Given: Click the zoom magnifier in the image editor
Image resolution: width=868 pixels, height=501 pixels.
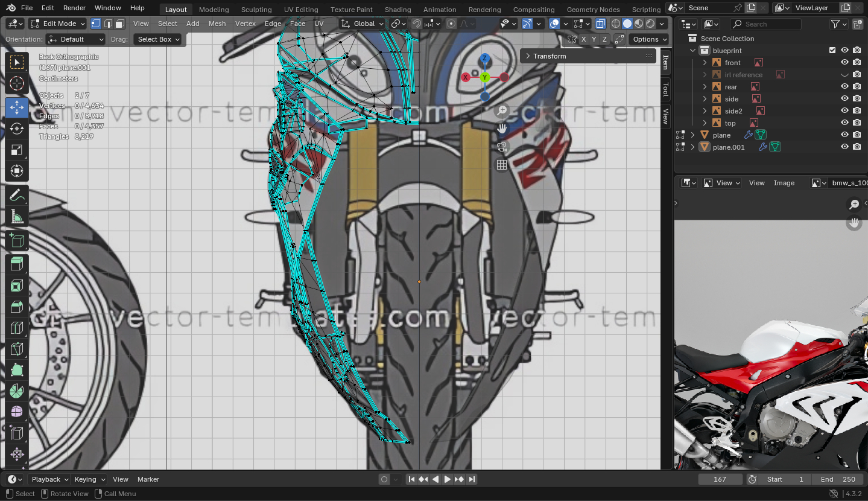Looking at the screenshot, I should point(854,205).
